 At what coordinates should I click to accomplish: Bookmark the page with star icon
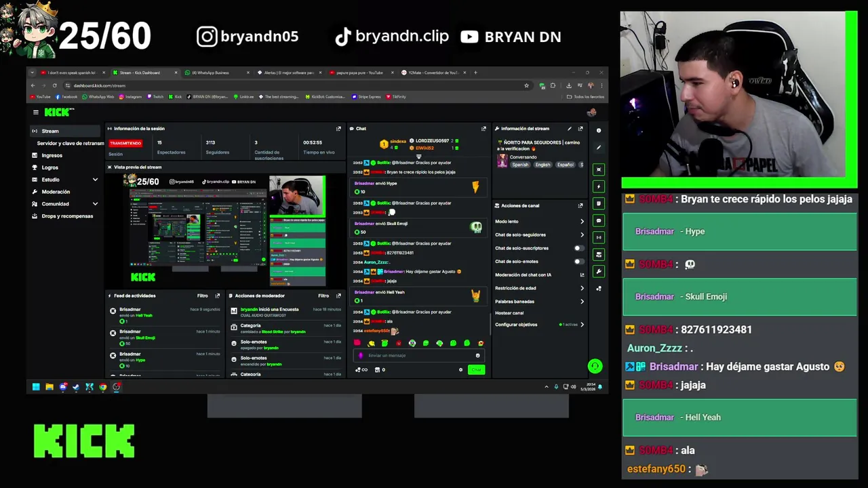click(x=526, y=85)
